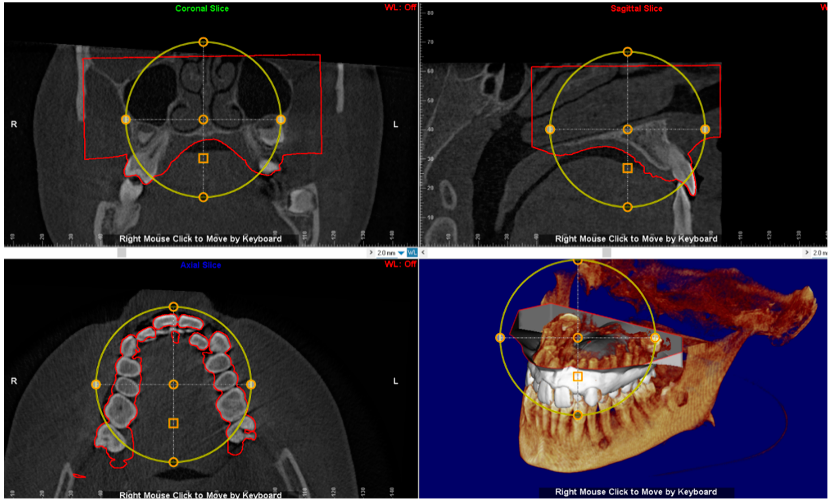Image resolution: width=830 pixels, height=504 pixels.
Task: Click the Sagittal Slice title label
Action: tap(636, 9)
